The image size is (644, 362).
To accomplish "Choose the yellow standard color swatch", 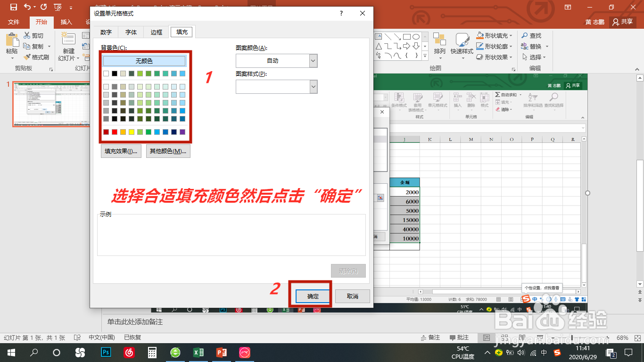I will pos(132,132).
